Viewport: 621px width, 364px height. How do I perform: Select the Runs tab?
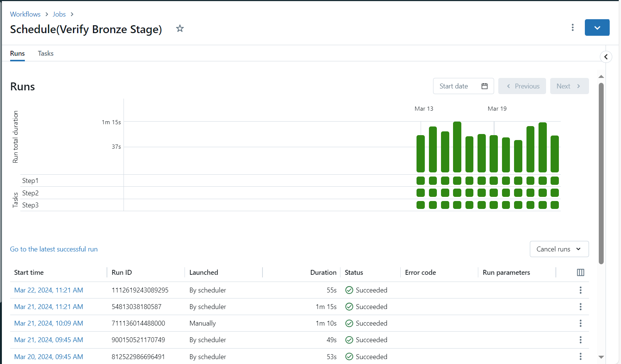[x=17, y=53]
